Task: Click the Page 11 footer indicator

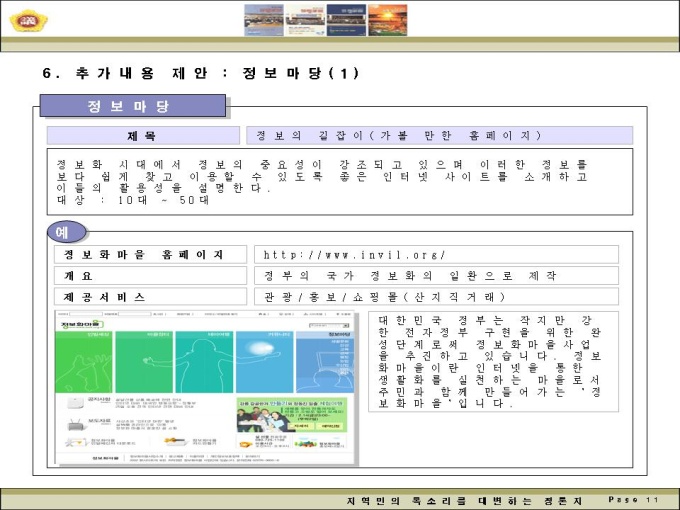Action: pyautogui.click(x=634, y=499)
